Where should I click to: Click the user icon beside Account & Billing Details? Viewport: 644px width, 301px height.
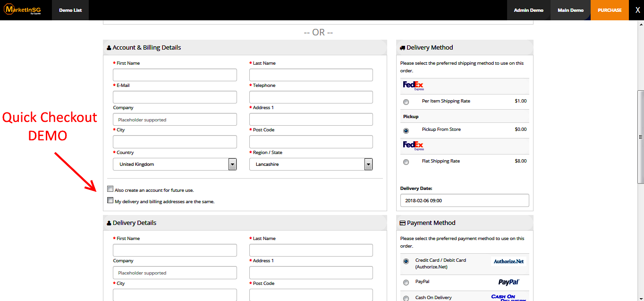[x=109, y=48]
